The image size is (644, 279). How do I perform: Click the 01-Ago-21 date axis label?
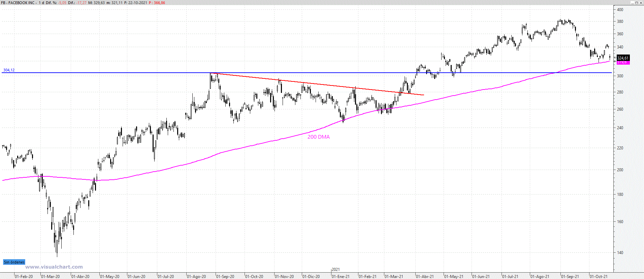[x=540, y=277]
